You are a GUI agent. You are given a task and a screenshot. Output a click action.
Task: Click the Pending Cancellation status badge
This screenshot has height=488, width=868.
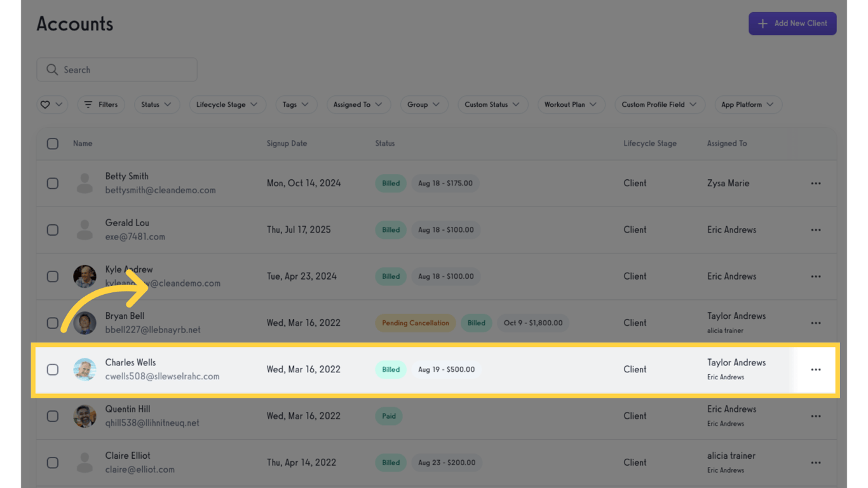[x=415, y=323]
